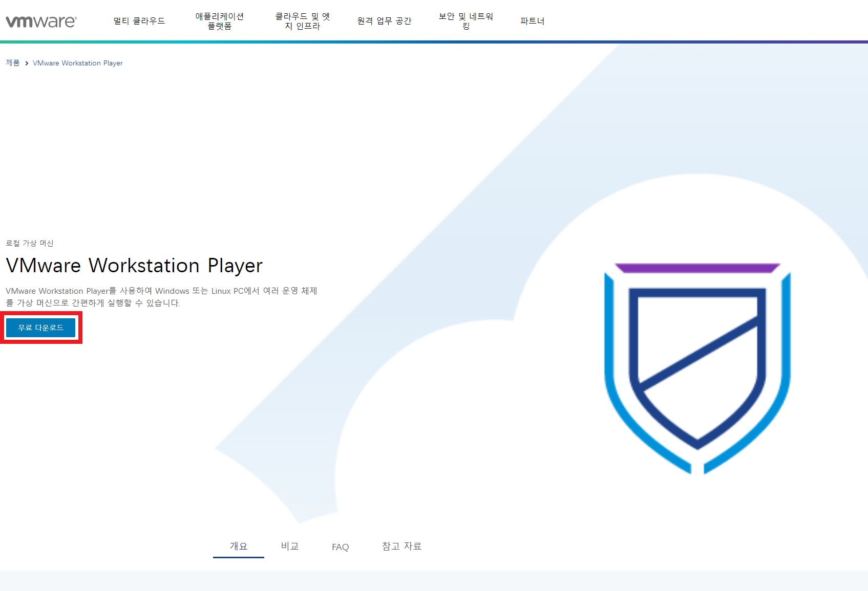The width and height of the screenshot is (868, 591).
Task: Open the 파트너 menu
Action: [533, 21]
